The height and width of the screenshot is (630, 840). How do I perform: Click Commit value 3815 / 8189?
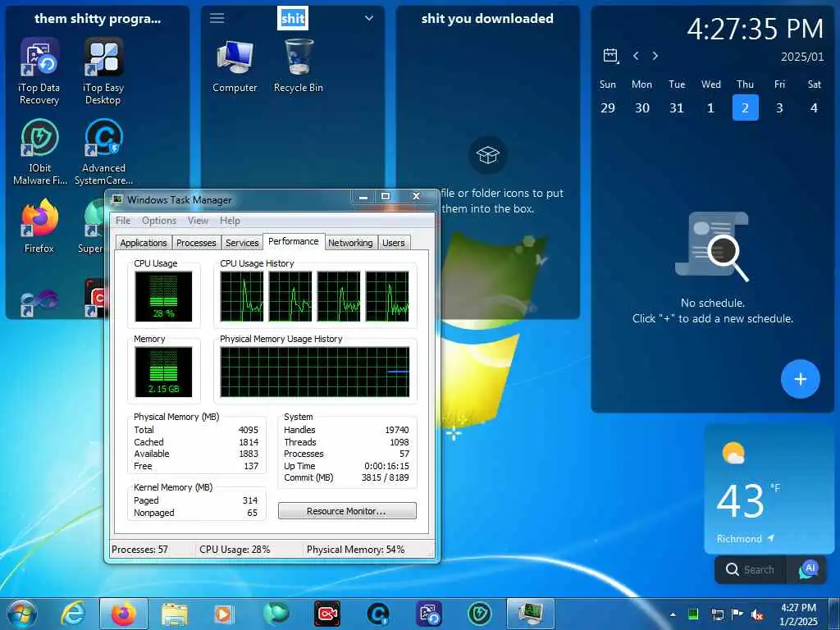coord(385,477)
